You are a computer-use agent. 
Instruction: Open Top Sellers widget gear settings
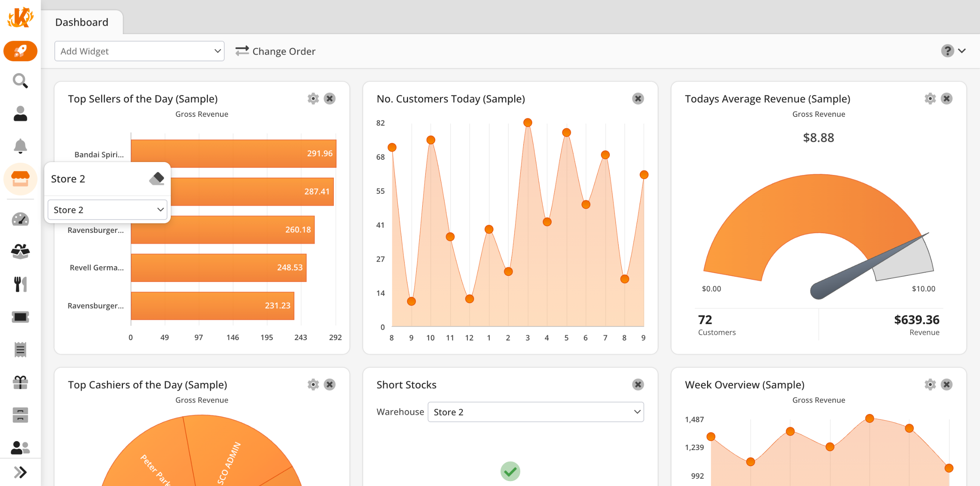[x=313, y=99]
